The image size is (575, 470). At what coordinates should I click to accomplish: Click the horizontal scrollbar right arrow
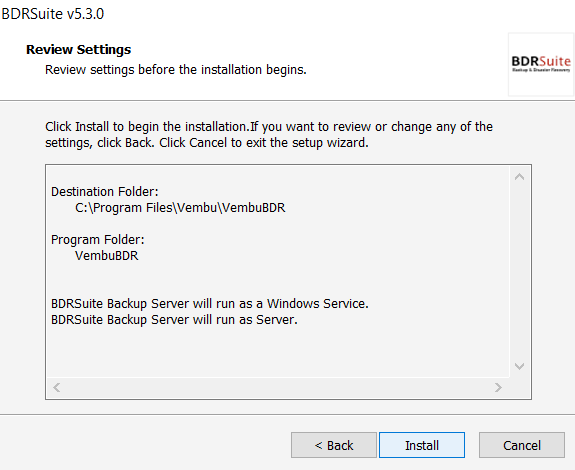tap(498, 387)
